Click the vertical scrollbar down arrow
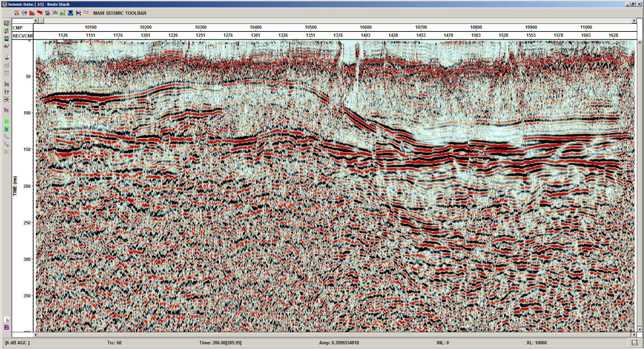This screenshot has width=644, height=349. click(640, 329)
